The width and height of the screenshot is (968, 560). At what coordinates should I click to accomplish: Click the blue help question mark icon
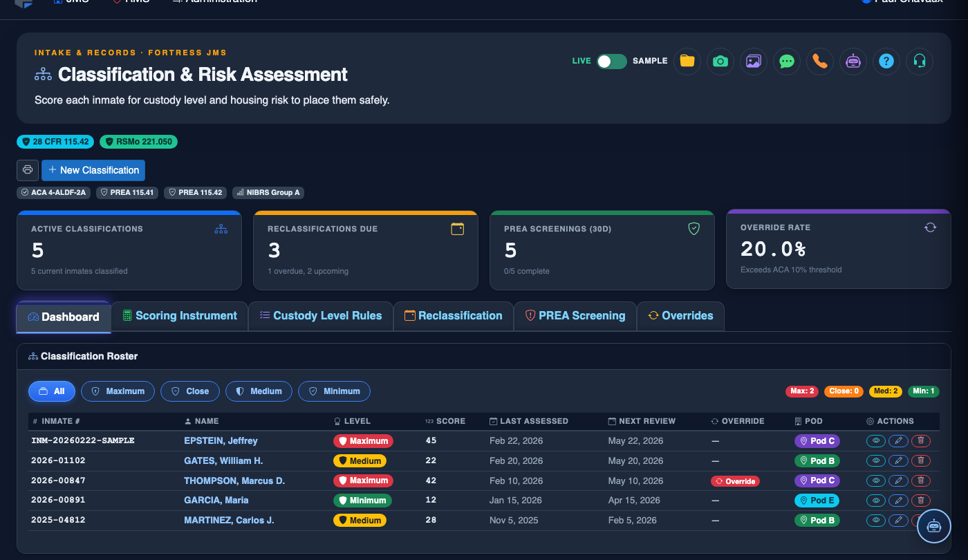click(x=886, y=61)
